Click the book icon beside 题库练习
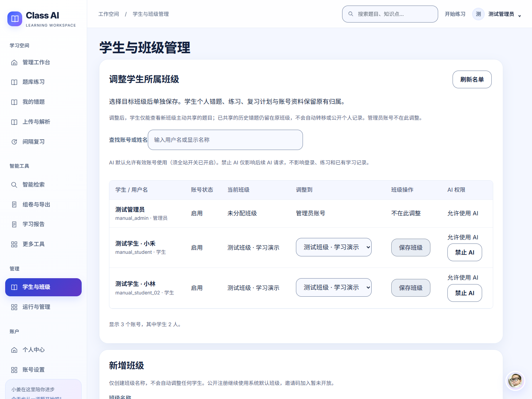 coord(14,82)
